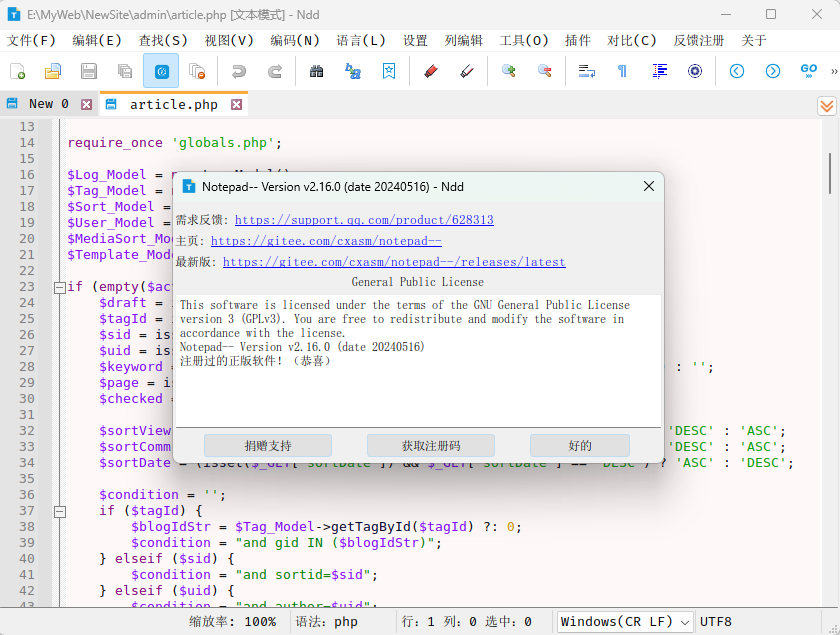Image resolution: width=840 pixels, height=635 pixels.
Task: Close the New 0 tab
Action: (86, 104)
